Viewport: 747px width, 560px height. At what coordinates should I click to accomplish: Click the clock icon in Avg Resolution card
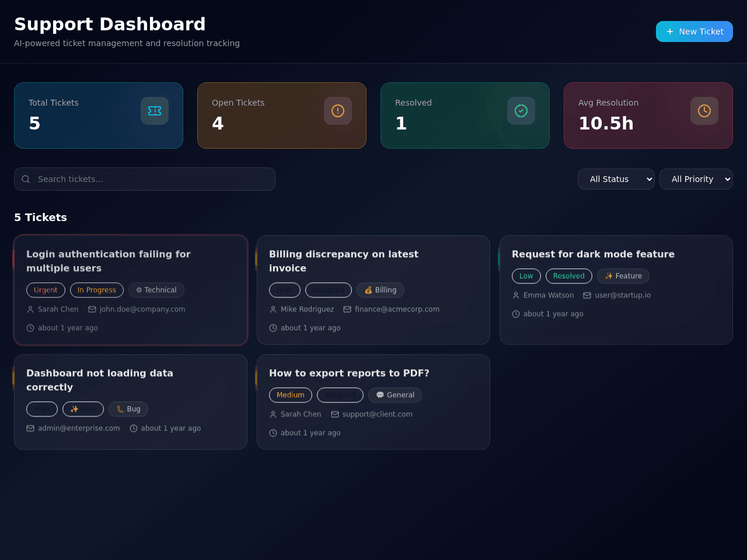click(x=704, y=111)
